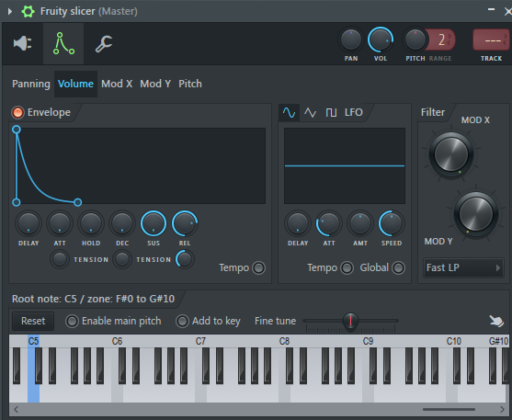Click the filter MOD Y knob

point(476,214)
